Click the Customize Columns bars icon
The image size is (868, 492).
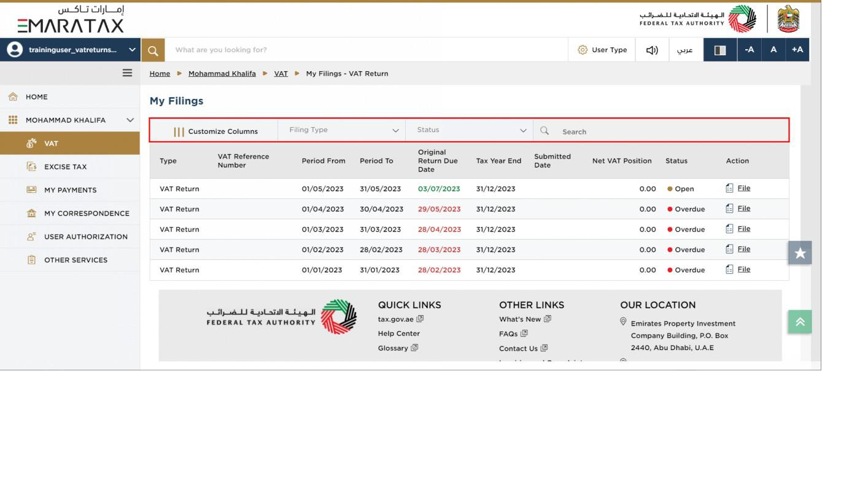pos(179,131)
